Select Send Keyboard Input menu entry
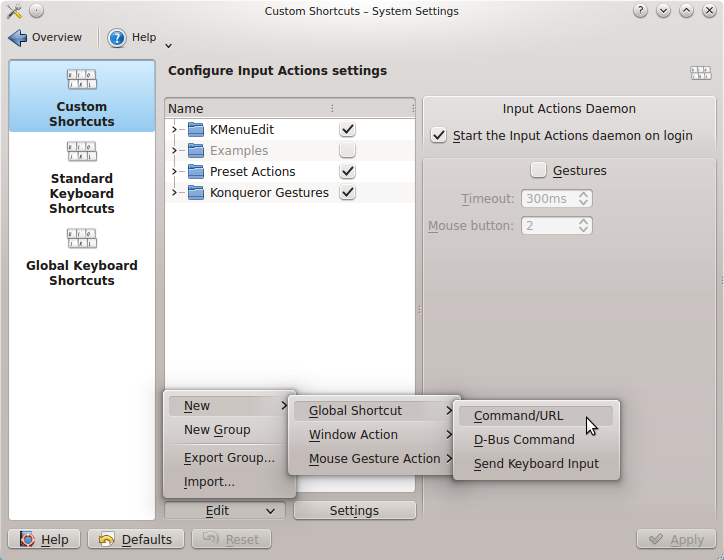This screenshot has height=560, width=724. click(x=536, y=464)
